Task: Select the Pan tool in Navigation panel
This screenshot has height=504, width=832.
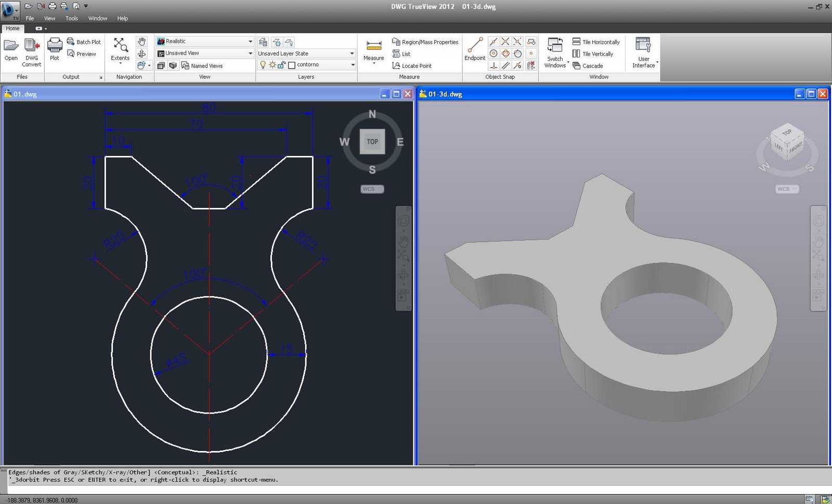Action: pos(142,41)
